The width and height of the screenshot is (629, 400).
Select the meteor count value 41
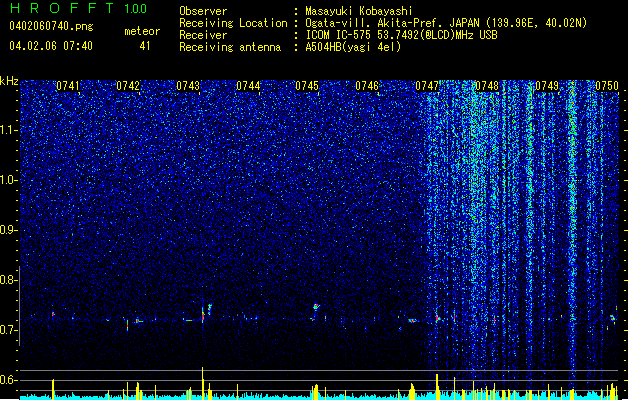click(145, 46)
